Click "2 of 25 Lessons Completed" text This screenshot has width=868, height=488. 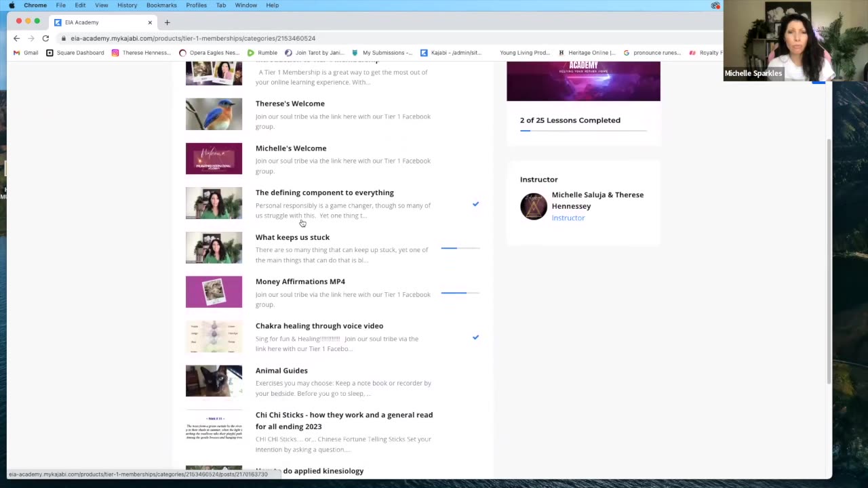click(x=570, y=121)
